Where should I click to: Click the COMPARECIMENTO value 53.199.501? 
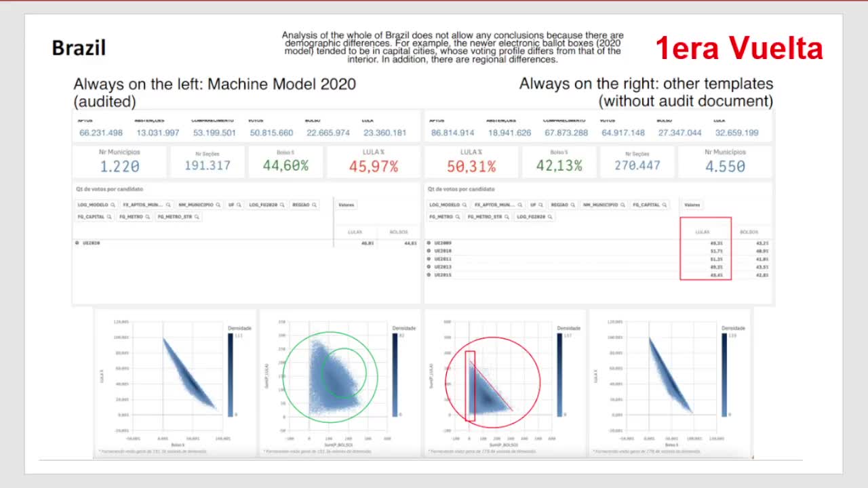point(214,133)
